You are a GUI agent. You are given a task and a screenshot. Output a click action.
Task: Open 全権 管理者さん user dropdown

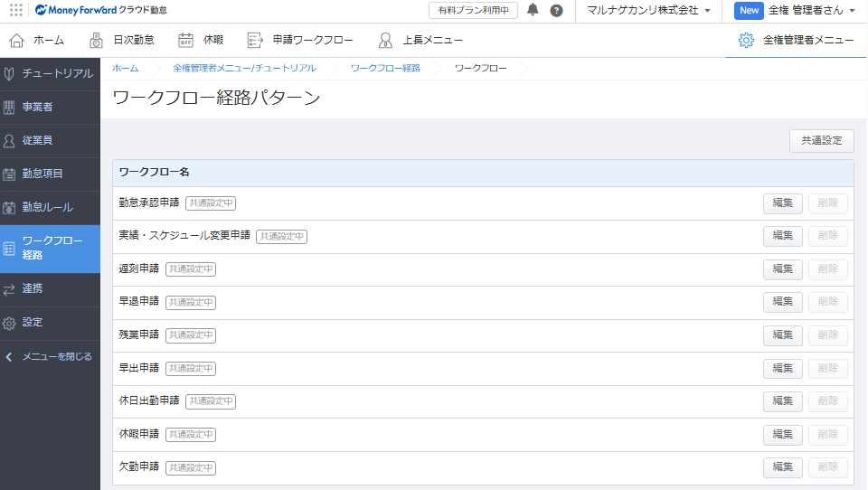point(809,11)
